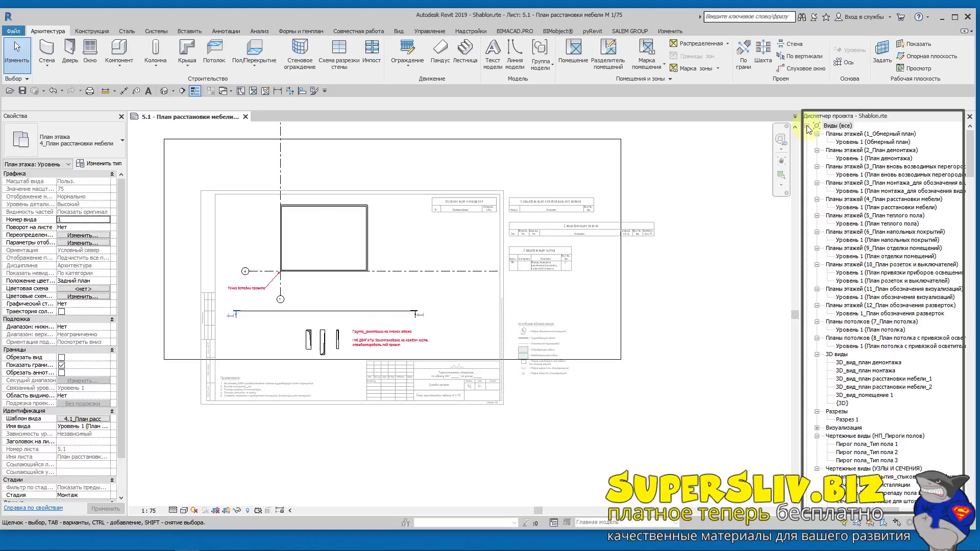
Task: Open the Аннотации ribbon tab
Action: (x=226, y=31)
